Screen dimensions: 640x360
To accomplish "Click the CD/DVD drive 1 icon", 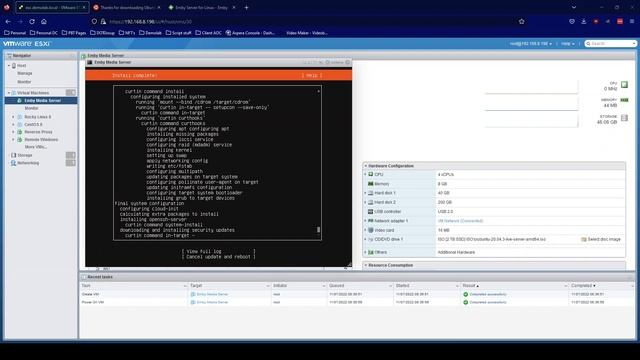I will (x=371, y=239).
